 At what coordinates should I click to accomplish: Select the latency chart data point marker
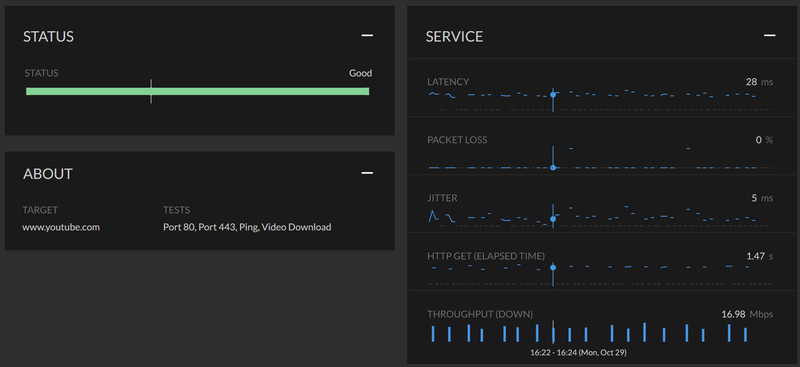coord(553,95)
